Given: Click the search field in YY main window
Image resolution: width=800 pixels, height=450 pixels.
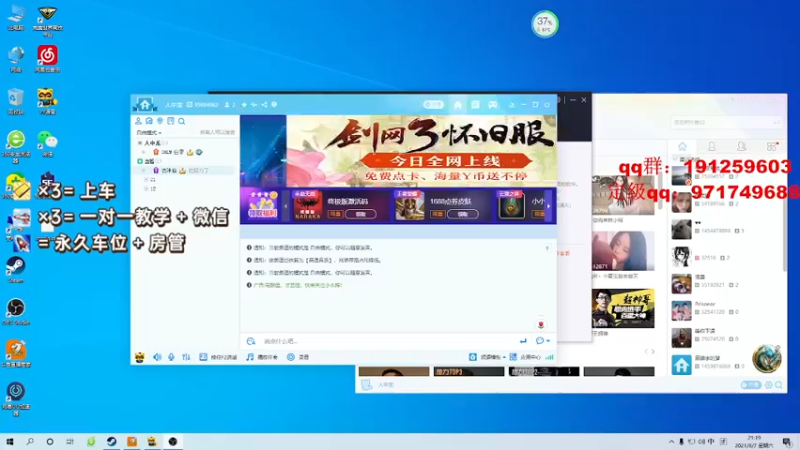Looking at the screenshot, I should tap(726, 122).
